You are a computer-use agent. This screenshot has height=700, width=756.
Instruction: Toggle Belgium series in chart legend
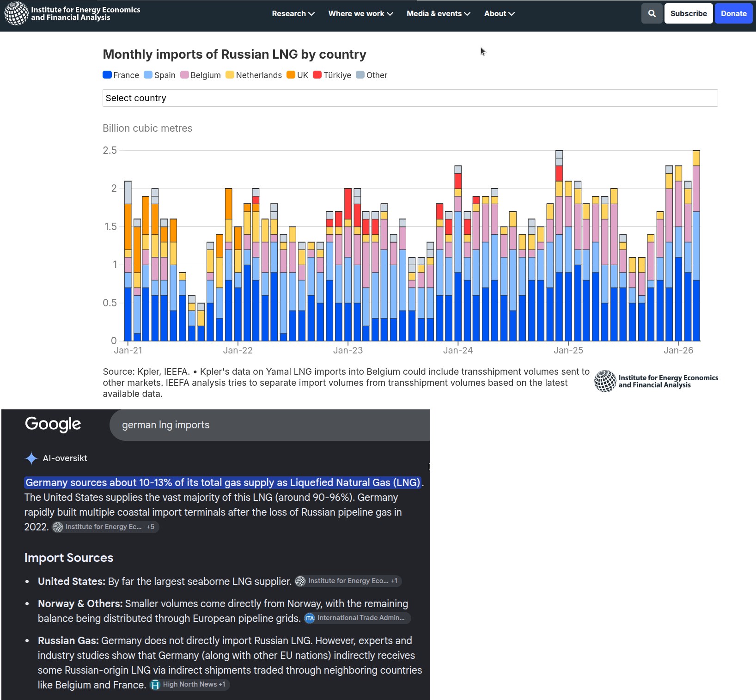click(201, 75)
